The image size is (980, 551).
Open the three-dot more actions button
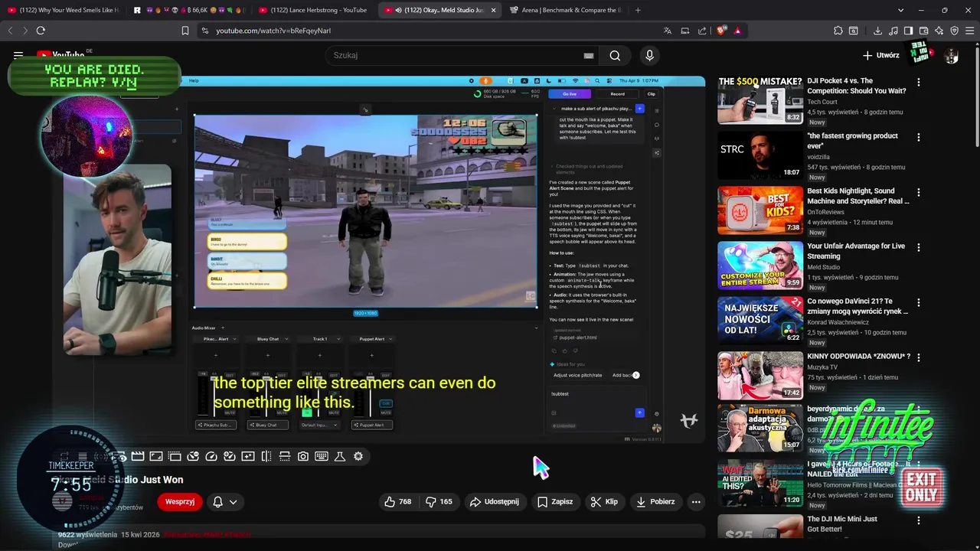click(696, 502)
